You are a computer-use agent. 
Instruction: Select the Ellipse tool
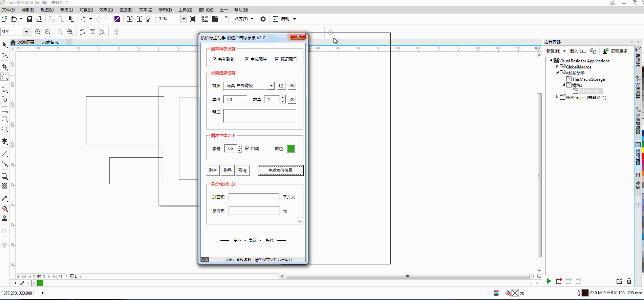pyautogui.click(x=4, y=119)
